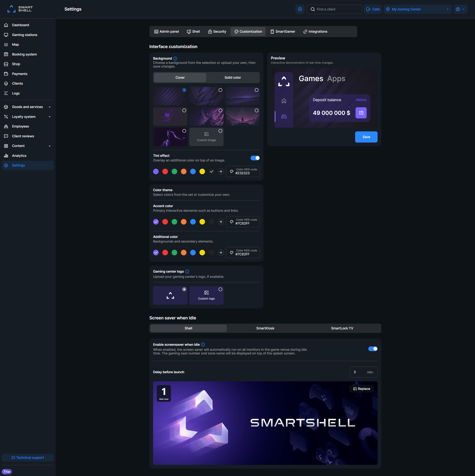Click the Gaming stations monitor icon
The width and height of the screenshot is (475, 476).
(6, 35)
